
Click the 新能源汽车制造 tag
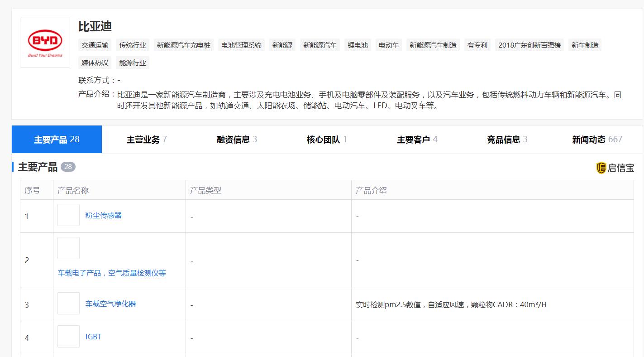(433, 45)
